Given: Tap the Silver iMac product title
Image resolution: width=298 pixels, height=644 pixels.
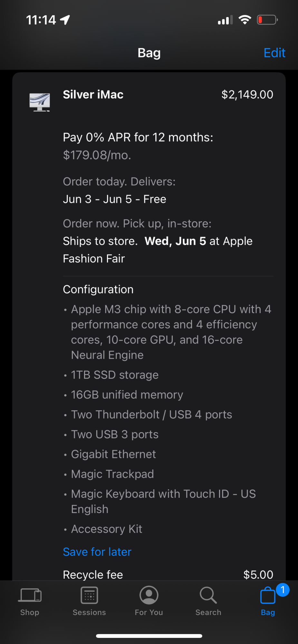Looking at the screenshot, I should tap(93, 95).
